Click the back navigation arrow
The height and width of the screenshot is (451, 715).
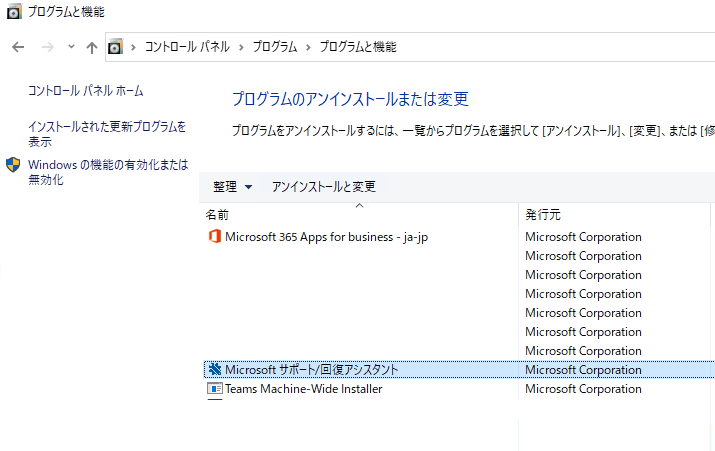coord(18,47)
